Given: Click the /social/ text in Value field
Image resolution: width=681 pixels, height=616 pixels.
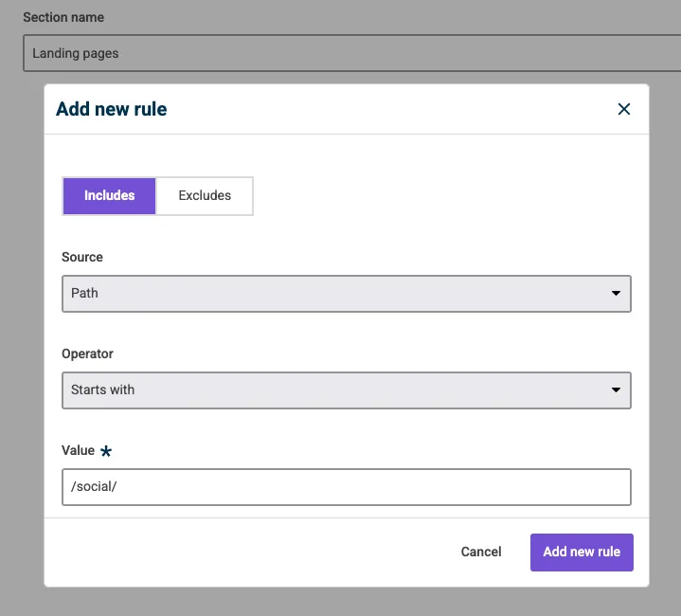Looking at the screenshot, I should (x=94, y=487).
